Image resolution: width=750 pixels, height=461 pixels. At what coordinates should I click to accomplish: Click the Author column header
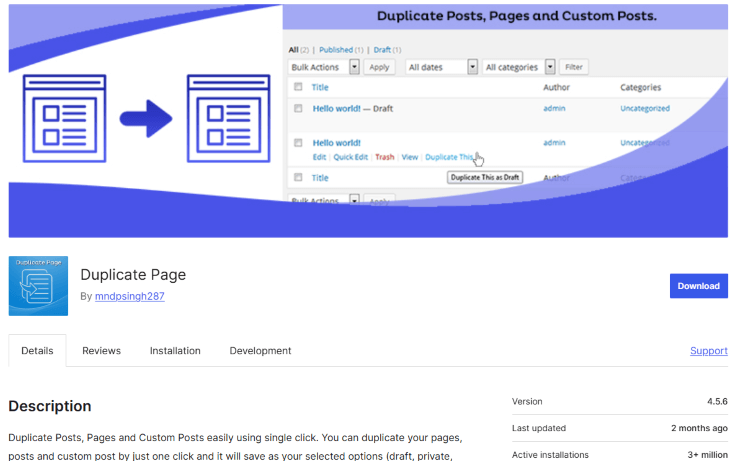tap(556, 87)
